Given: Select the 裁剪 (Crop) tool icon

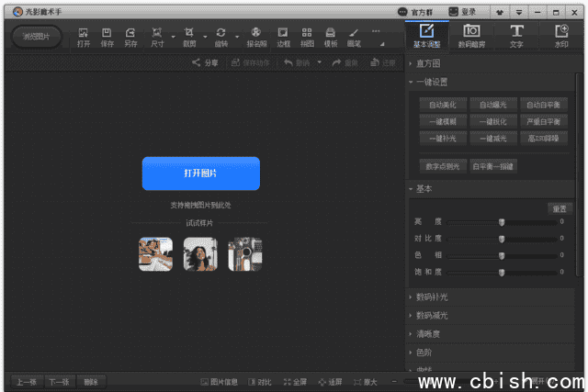Looking at the screenshot, I should pyautogui.click(x=189, y=36).
